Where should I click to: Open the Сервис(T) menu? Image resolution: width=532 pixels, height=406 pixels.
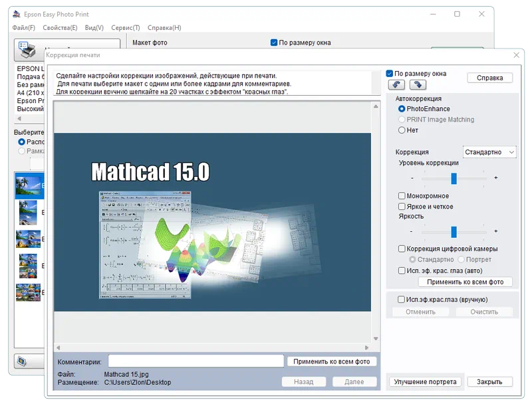tap(126, 28)
